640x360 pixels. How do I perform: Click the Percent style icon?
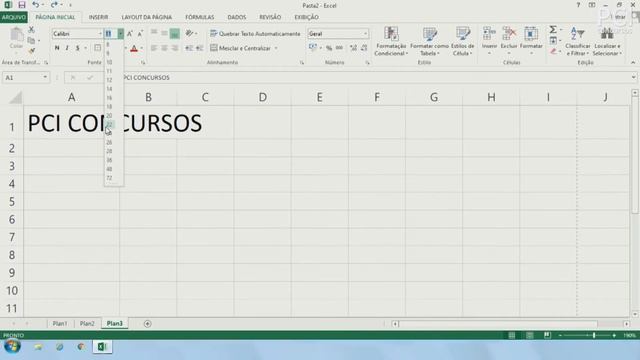click(x=329, y=48)
